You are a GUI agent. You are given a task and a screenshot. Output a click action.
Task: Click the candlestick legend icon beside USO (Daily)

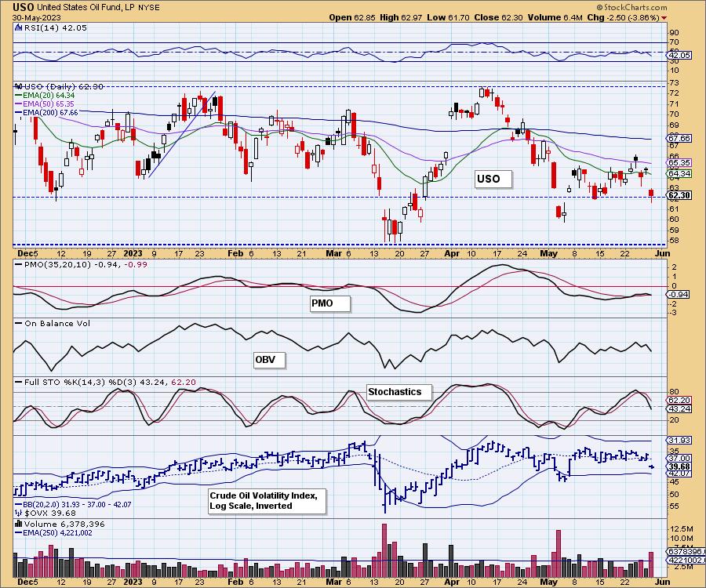tap(19, 86)
